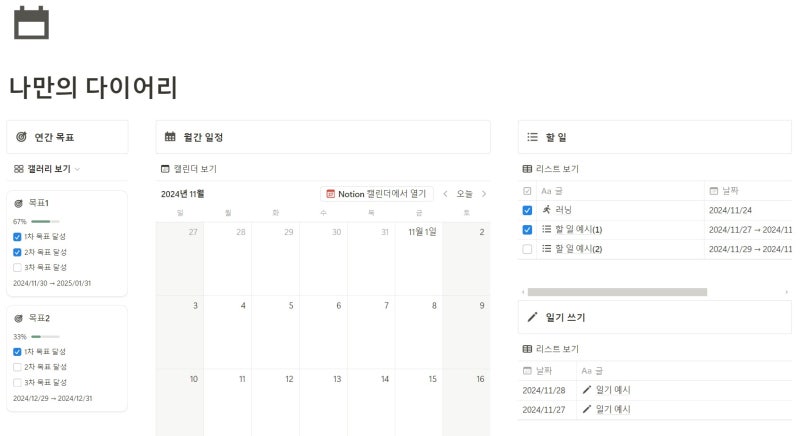This screenshot has height=436, width=800.
Task: Click right scroll arrow of 할 일 table scrollbar
Action: (x=786, y=292)
